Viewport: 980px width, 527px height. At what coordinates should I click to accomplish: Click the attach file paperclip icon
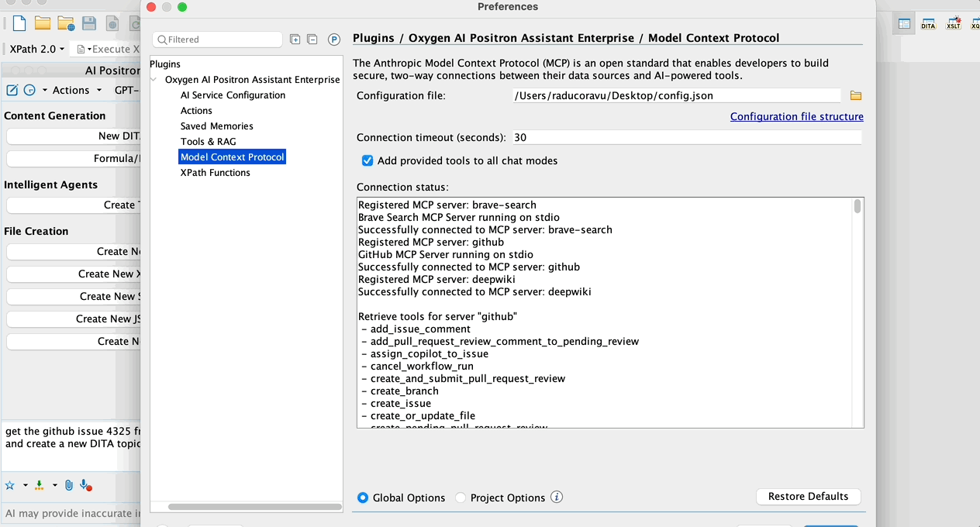pyautogui.click(x=69, y=485)
